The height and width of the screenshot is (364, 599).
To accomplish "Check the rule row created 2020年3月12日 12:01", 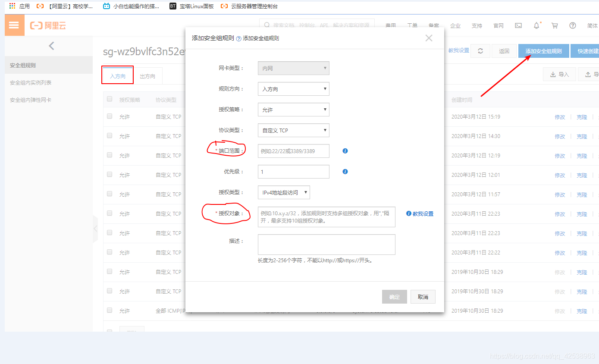I will pyautogui.click(x=110, y=174).
